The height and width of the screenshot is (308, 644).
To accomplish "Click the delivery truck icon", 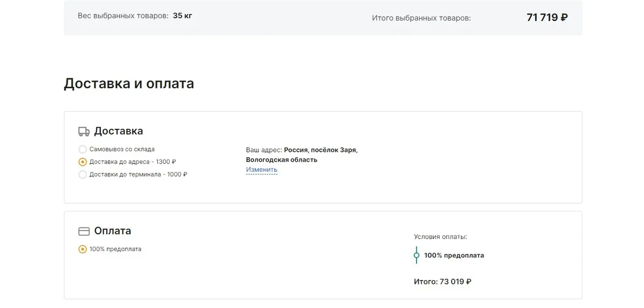I will tap(84, 131).
